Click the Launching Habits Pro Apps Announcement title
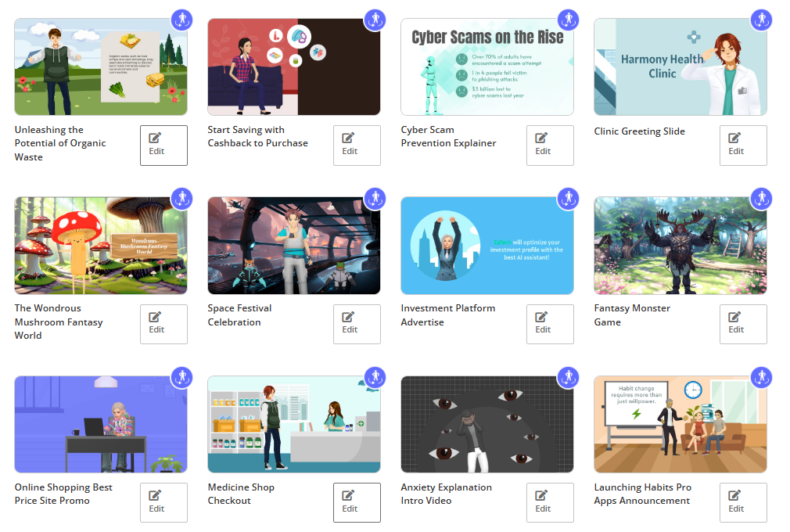Screen dimensions: 790x532 click(x=642, y=494)
